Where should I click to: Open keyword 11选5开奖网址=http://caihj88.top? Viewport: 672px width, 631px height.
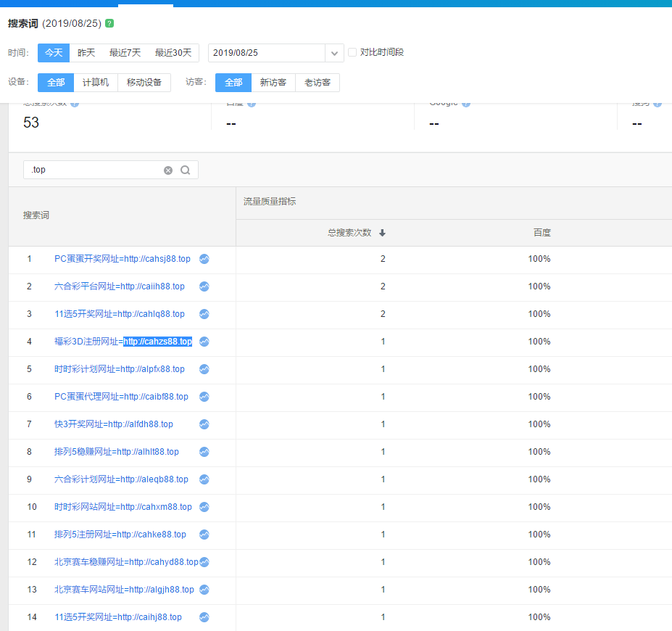pyautogui.click(x=118, y=617)
